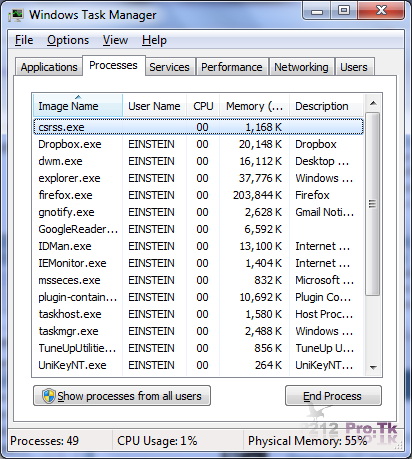Click scrollbar up arrow in process list
Image resolution: width=412 pixels, height=459 pixels.
(x=373, y=103)
